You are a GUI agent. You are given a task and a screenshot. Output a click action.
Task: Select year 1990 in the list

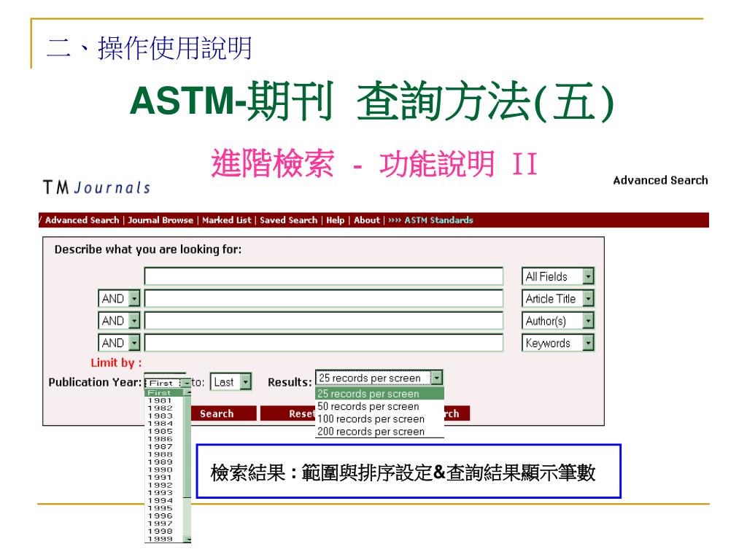pos(164,470)
